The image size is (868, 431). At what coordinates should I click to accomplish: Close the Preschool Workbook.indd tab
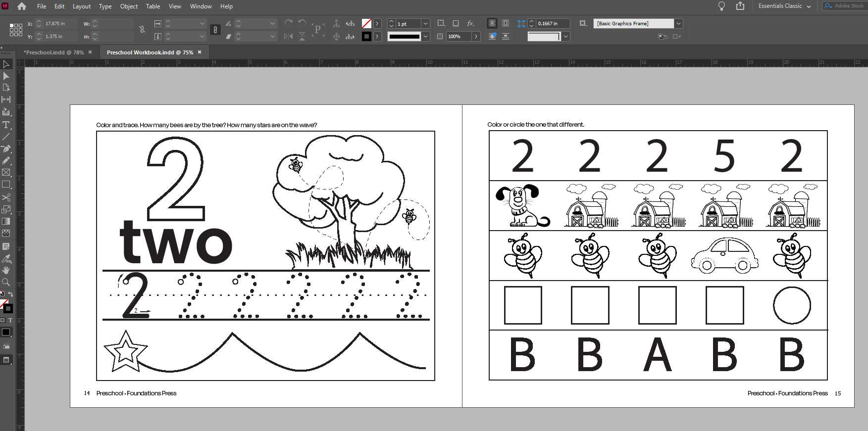coord(200,52)
